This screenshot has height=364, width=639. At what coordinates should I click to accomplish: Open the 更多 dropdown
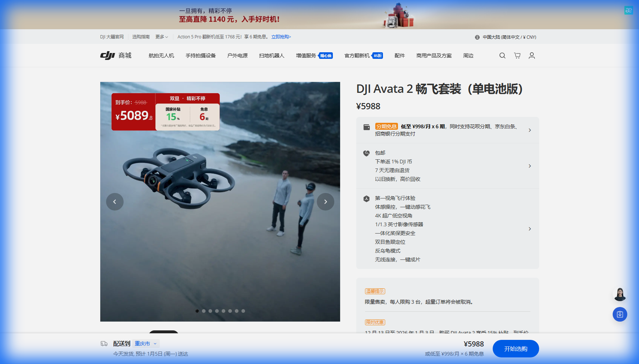pos(161,37)
